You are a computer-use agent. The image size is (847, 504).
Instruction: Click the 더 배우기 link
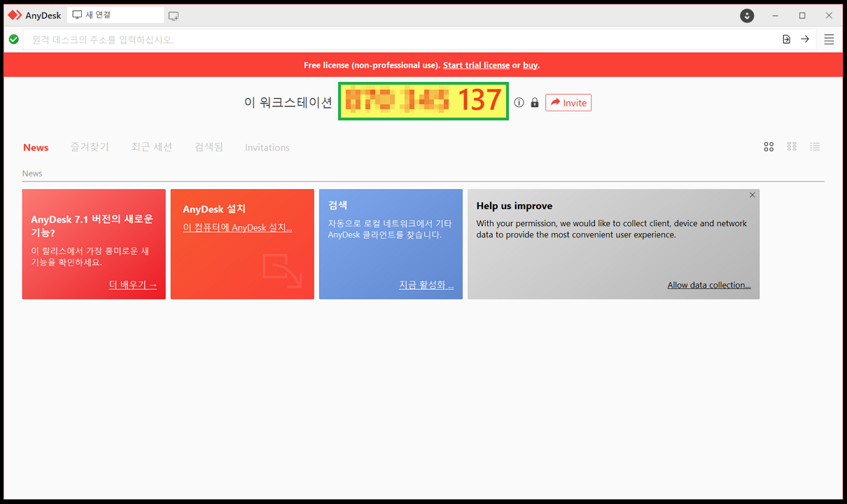(x=133, y=285)
